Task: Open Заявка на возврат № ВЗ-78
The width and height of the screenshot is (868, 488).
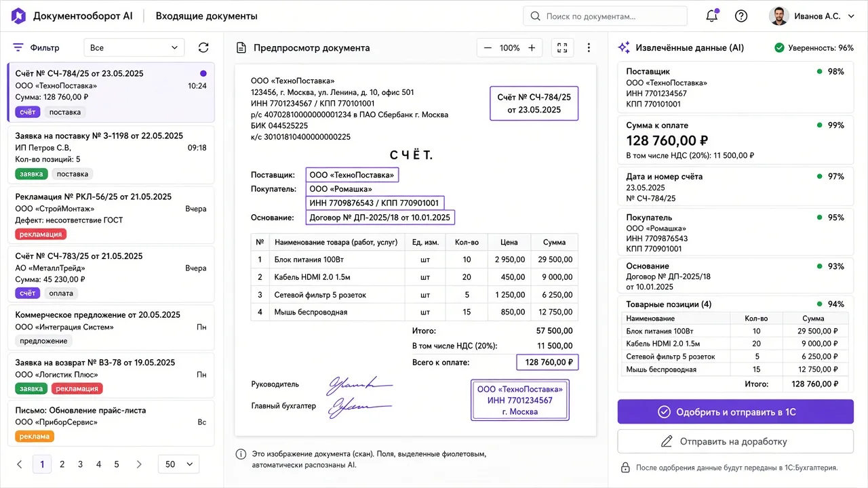Action: point(111,375)
